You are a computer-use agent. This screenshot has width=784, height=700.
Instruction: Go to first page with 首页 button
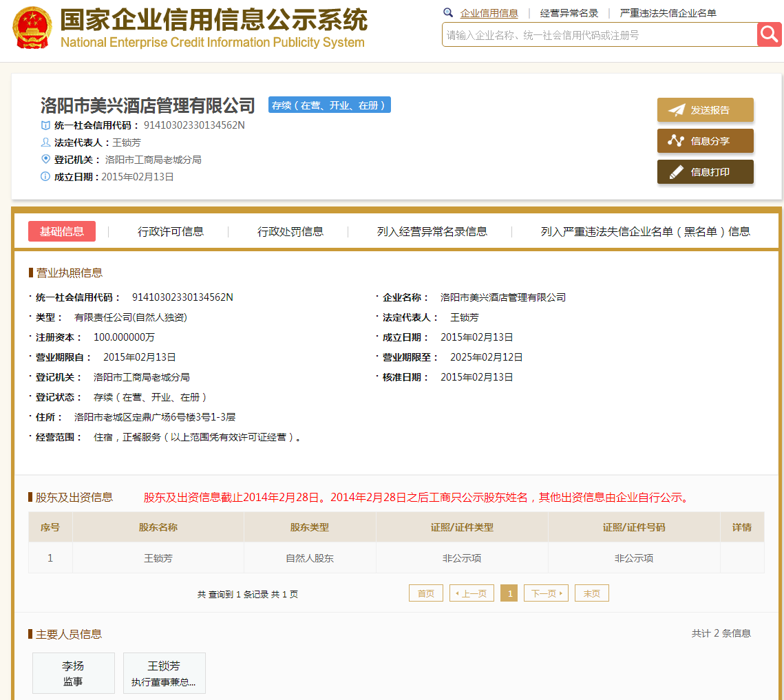coord(426,593)
